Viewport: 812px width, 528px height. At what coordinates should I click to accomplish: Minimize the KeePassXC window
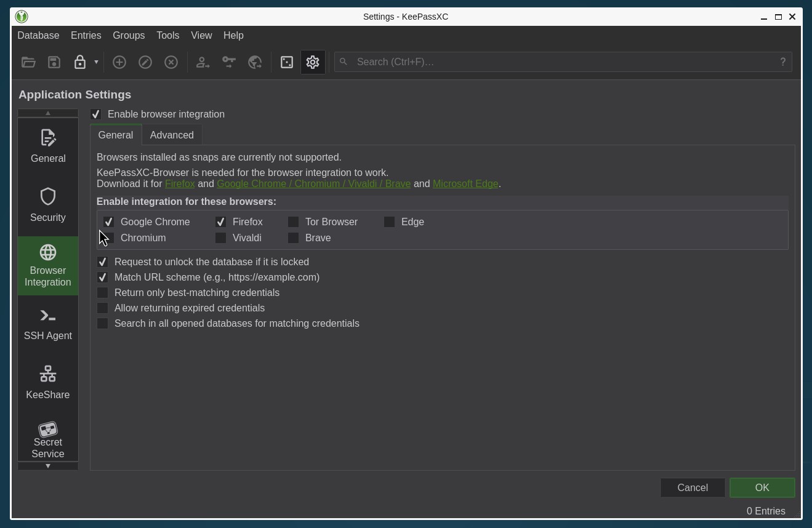[x=764, y=17]
